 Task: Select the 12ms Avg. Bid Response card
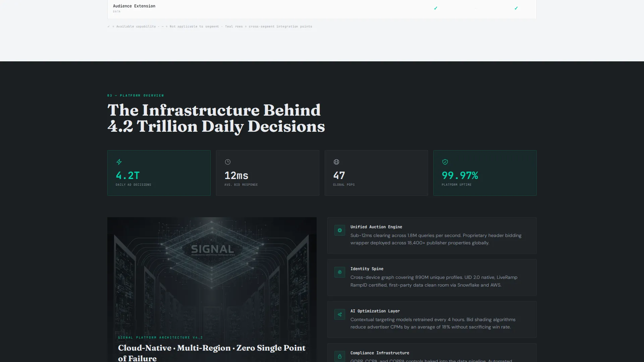[268, 173]
